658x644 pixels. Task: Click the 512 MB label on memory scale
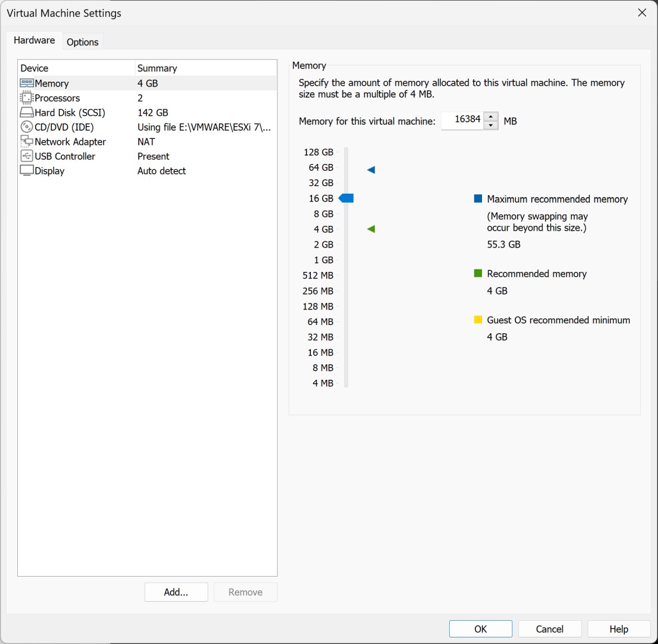click(x=318, y=275)
